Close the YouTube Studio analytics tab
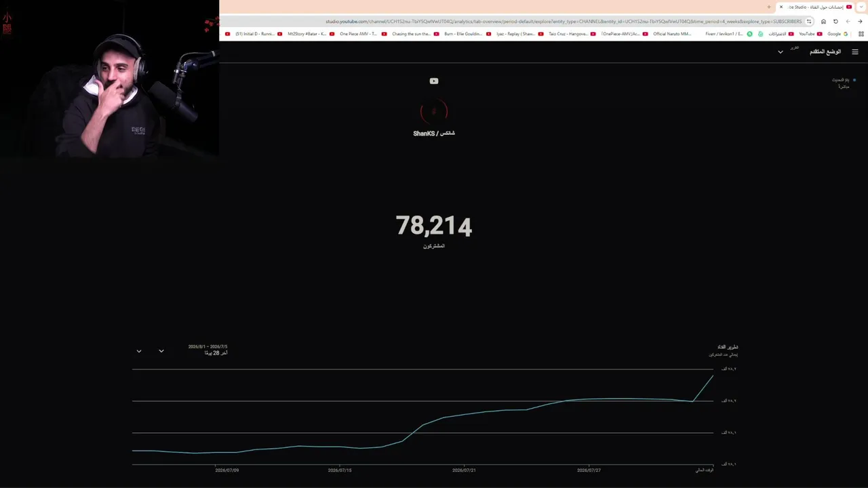Screen dimensions: 868x488 pyautogui.click(x=781, y=7)
